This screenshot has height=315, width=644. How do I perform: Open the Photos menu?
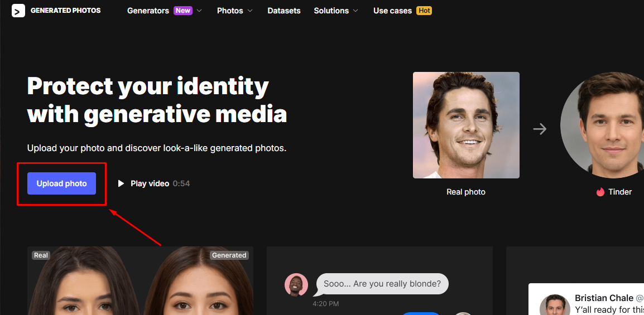(230, 11)
